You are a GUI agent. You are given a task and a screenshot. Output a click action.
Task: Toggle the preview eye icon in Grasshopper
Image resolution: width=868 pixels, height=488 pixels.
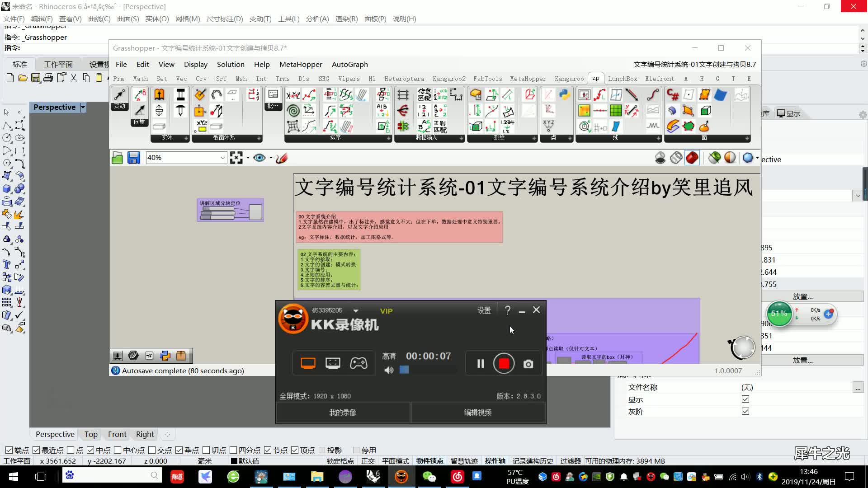click(x=259, y=158)
